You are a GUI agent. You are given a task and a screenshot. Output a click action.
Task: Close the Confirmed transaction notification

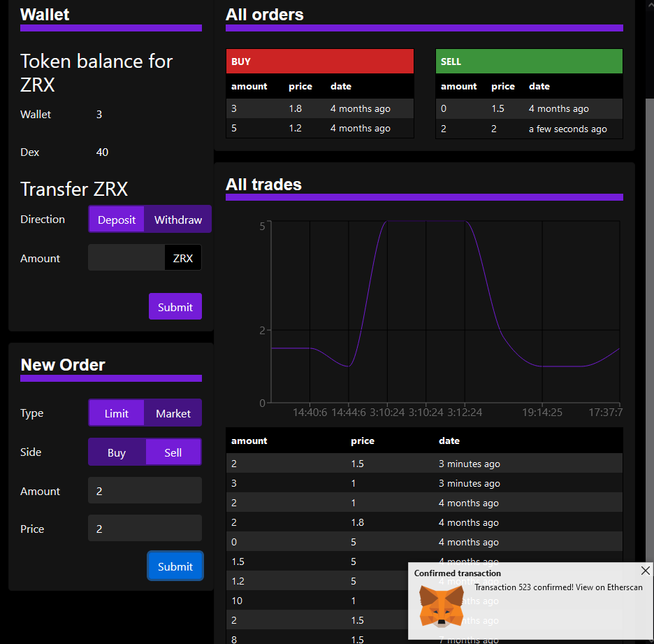(x=645, y=571)
